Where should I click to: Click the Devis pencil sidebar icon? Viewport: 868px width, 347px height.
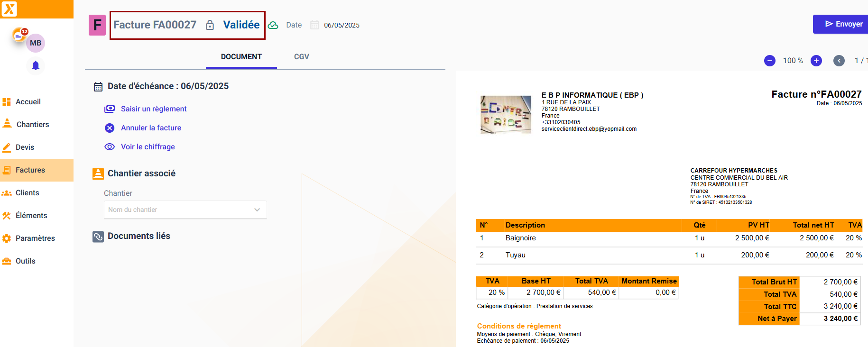(x=7, y=147)
